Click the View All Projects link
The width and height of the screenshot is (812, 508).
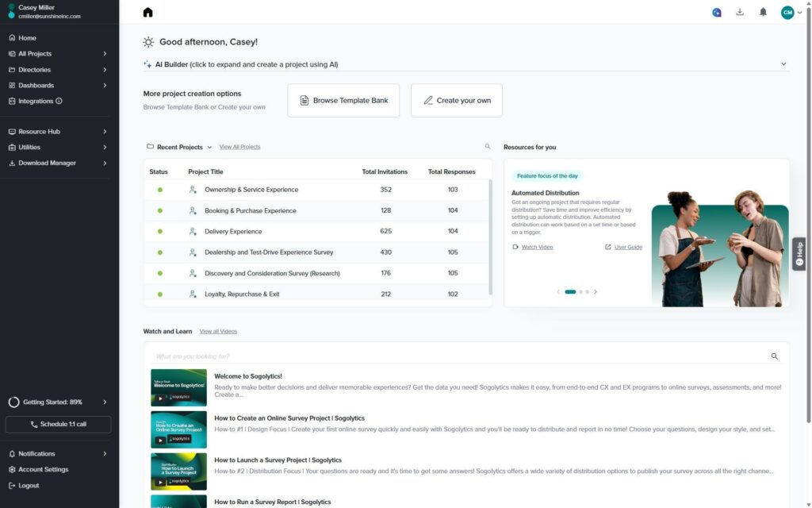[x=239, y=147]
